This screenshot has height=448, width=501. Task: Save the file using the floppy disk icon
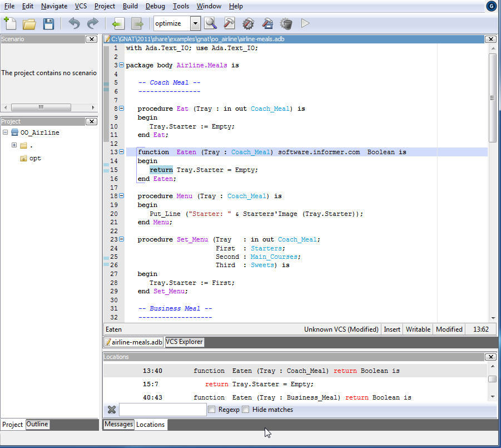point(48,23)
